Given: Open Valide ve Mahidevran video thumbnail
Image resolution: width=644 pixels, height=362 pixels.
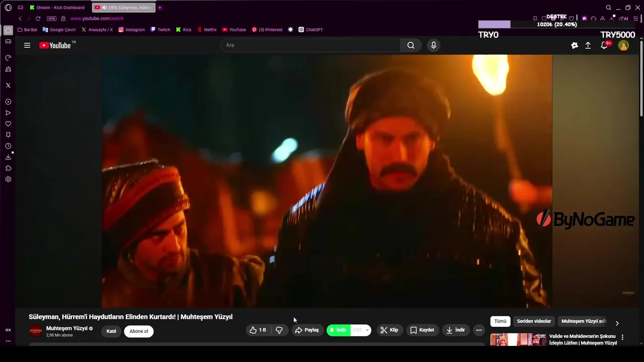Looking at the screenshot, I should click(518, 339).
